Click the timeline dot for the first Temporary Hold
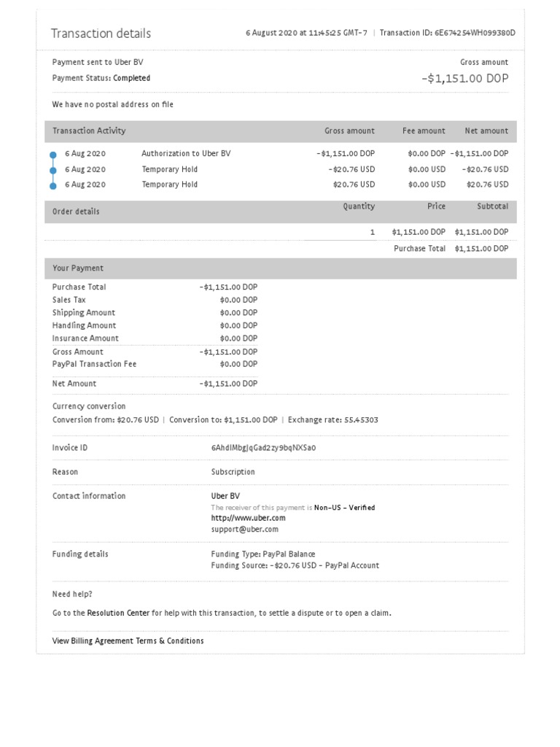The image size is (560, 747). click(x=53, y=170)
